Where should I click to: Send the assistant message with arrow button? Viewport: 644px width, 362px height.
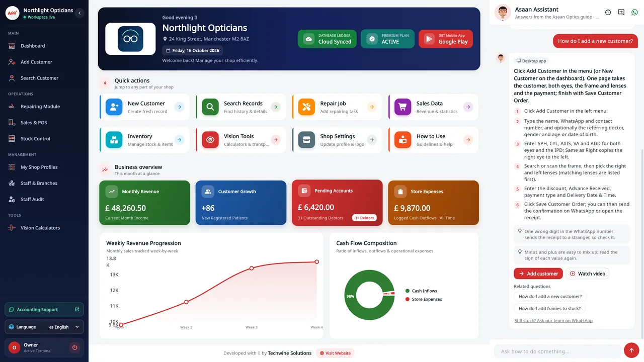click(x=631, y=350)
